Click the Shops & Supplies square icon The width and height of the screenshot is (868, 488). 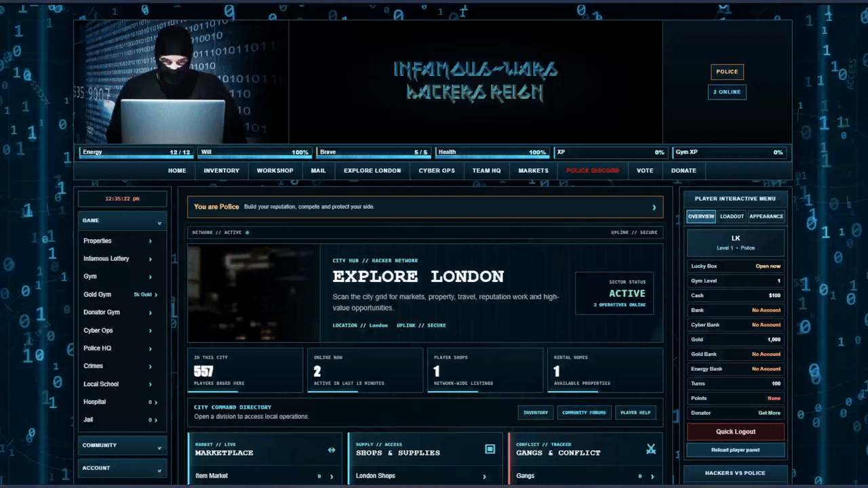490,449
